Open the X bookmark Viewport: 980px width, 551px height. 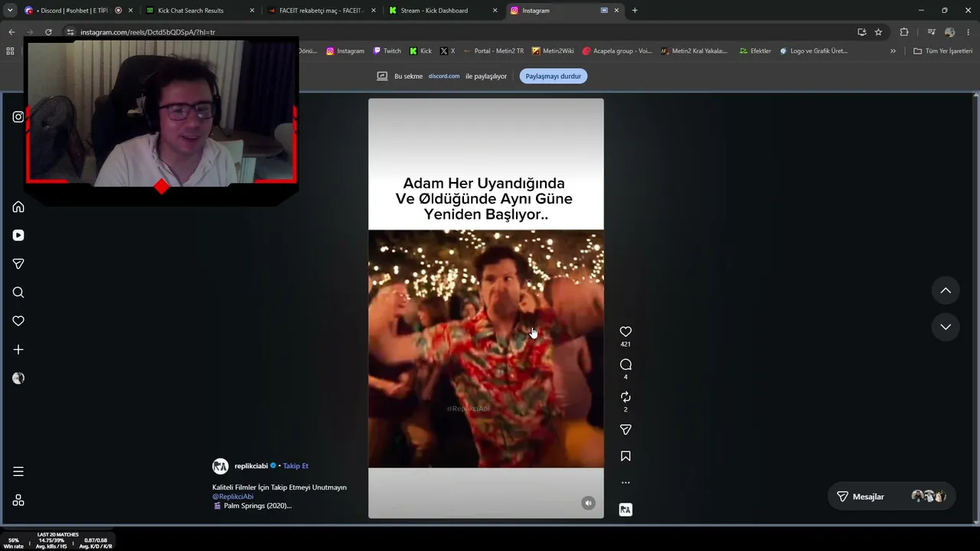pos(448,51)
